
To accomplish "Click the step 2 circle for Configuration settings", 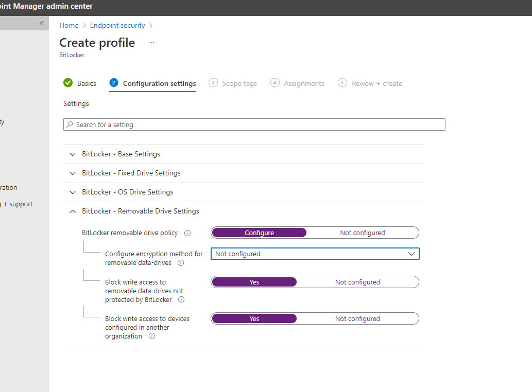I will click(x=114, y=83).
